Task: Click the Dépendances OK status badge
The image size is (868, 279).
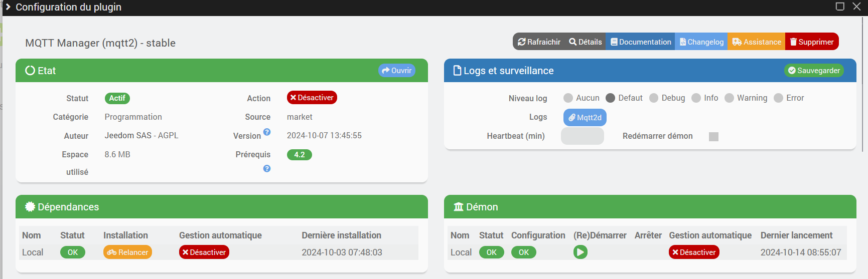Action: [x=73, y=252]
